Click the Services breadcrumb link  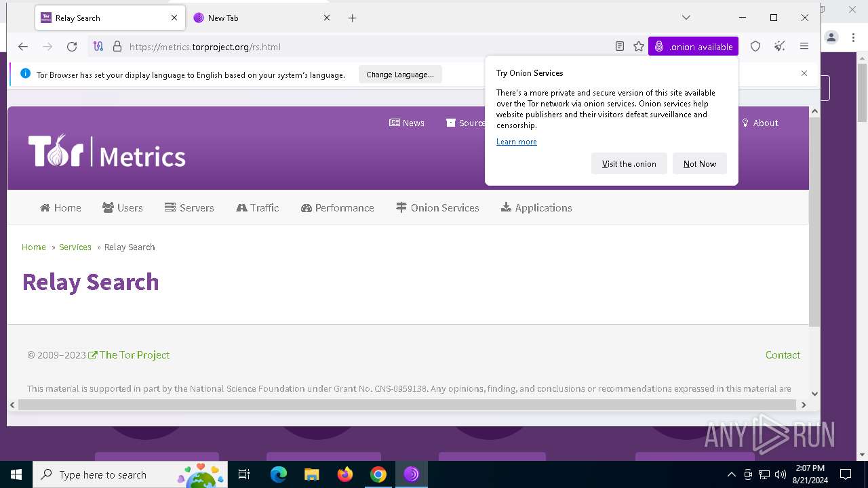coord(75,247)
